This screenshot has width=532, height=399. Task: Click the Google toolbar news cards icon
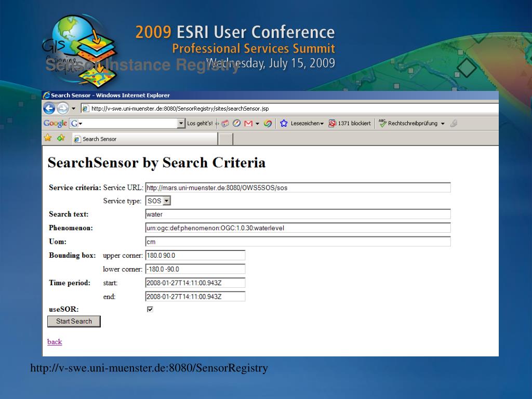coord(225,124)
